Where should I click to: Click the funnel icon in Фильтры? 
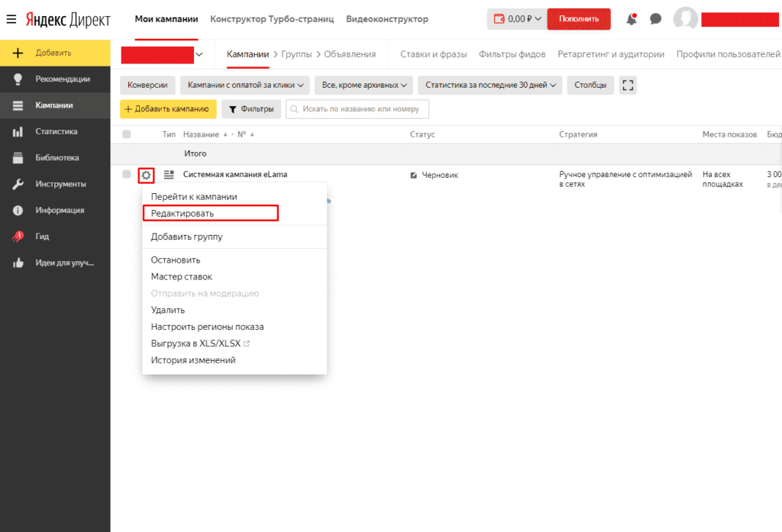[x=232, y=109]
